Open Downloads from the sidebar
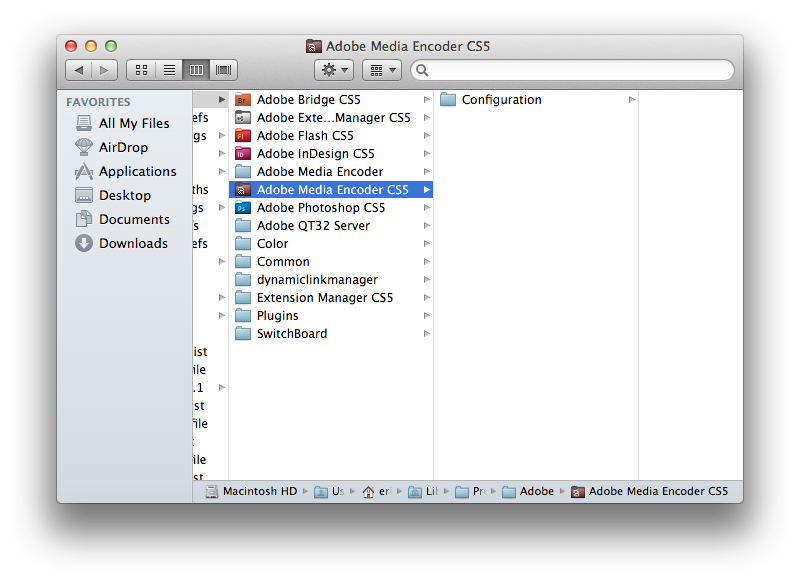The height and width of the screenshot is (582, 800). [121, 243]
